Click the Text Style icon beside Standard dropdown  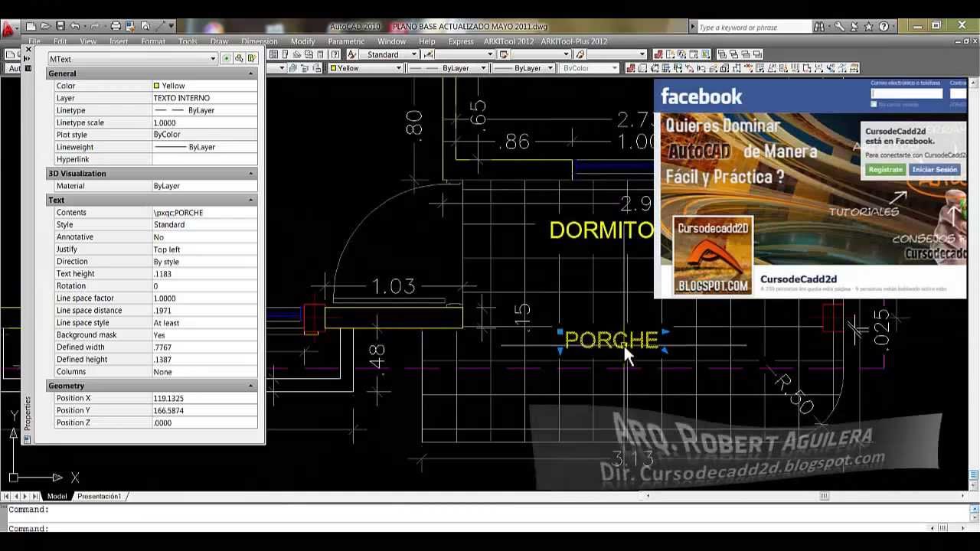(x=352, y=54)
